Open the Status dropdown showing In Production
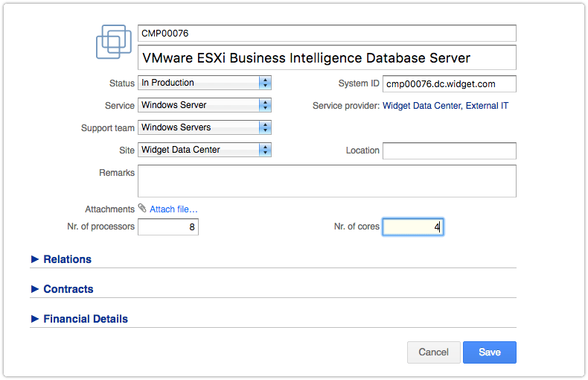 click(x=205, y=83)
